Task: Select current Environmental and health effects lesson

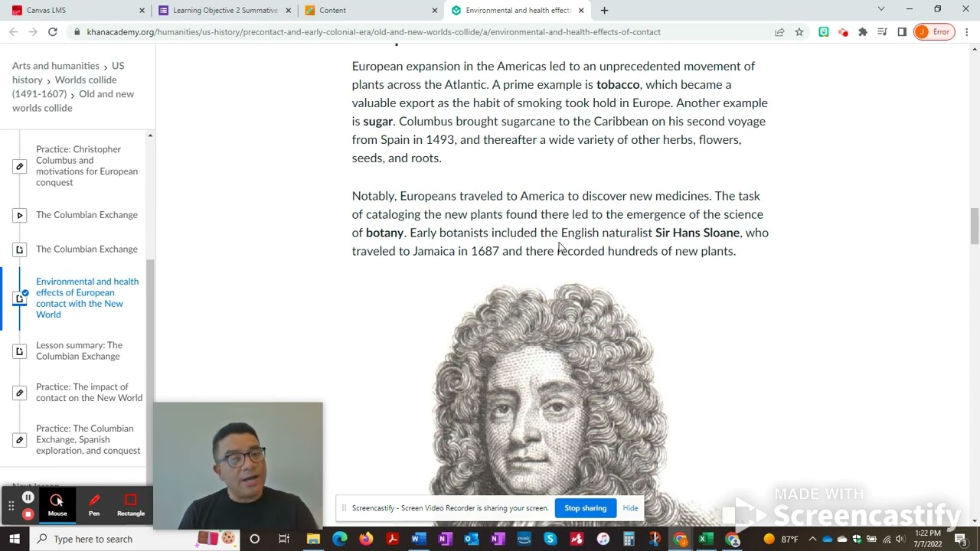Action: click(87, 298)
